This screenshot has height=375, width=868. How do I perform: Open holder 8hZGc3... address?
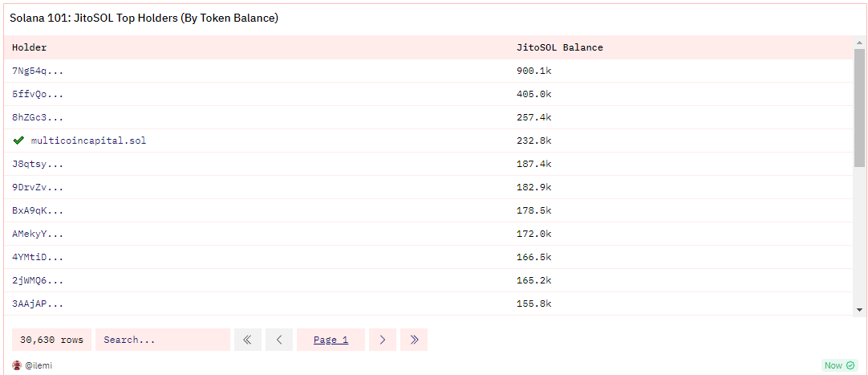coord(38,117)
